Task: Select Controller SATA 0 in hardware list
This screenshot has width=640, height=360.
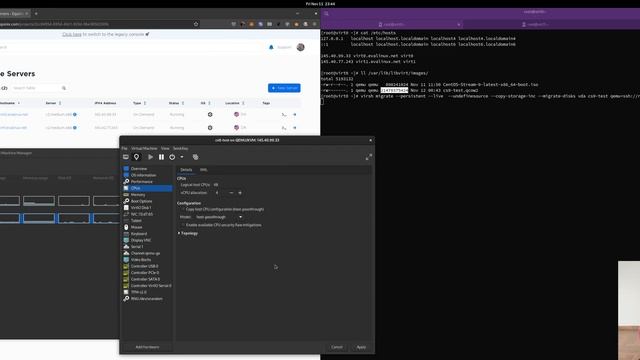Action: point(147,280)
